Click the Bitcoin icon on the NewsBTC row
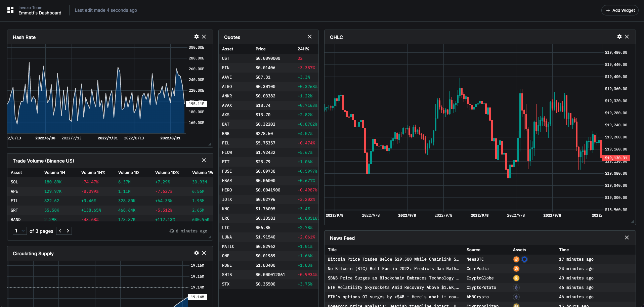This screenshot has width=644, height=307. [516, 259]
